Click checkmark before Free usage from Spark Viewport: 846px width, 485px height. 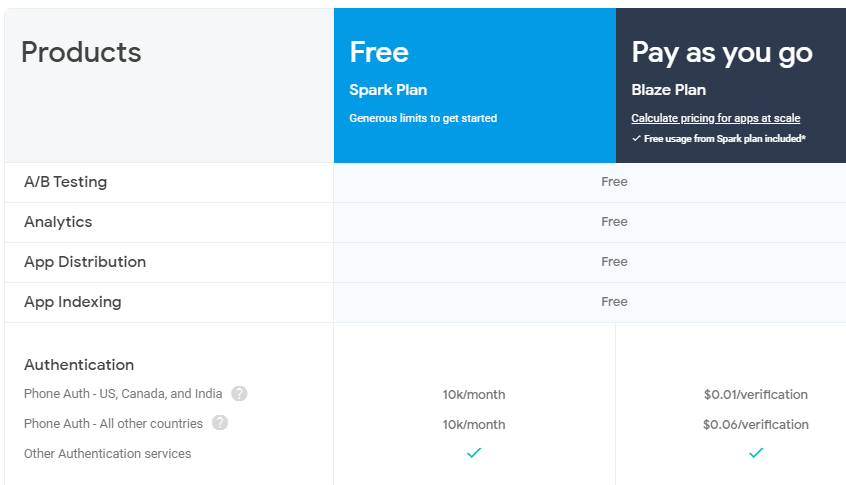pyautogui.click(x=636, y=139)
